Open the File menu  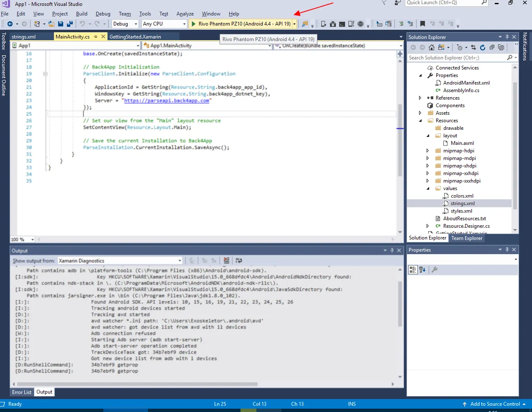point(5,14)
